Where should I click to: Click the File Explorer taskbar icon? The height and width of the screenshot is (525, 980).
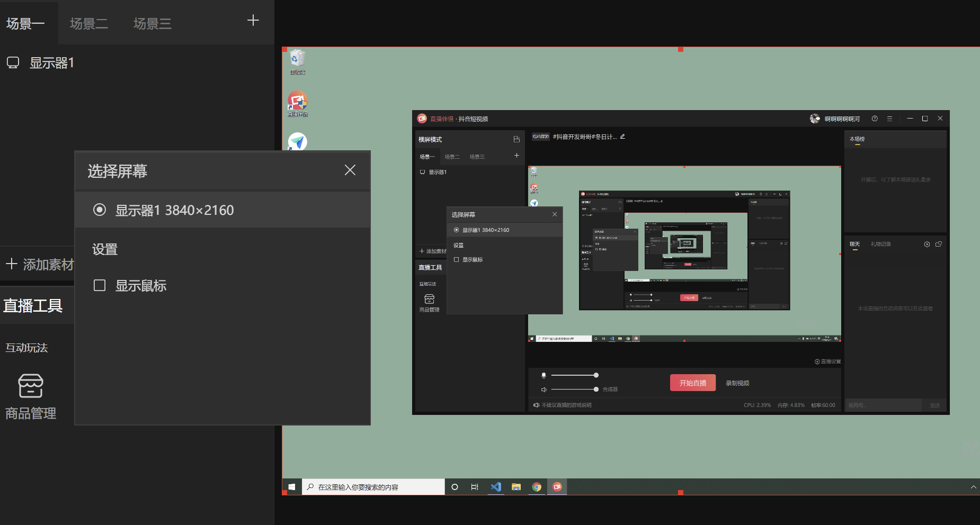(x=516, y=487)
